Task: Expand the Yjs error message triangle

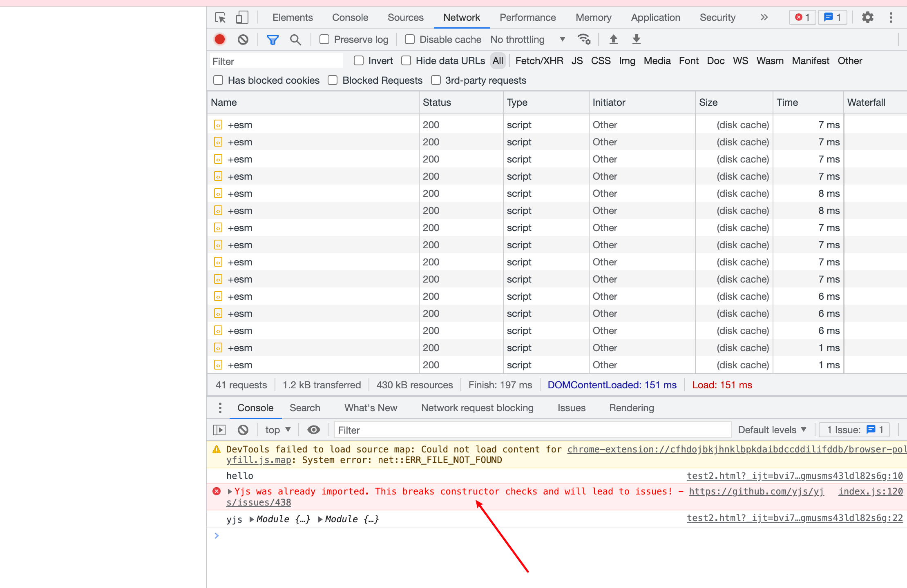Action: click(x=230, y=492)
